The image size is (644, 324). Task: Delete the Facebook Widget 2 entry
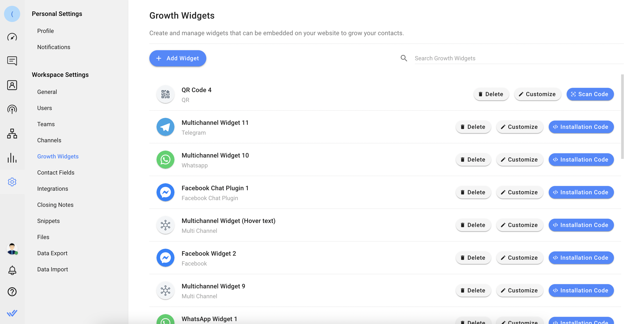(x=473, y=257)
